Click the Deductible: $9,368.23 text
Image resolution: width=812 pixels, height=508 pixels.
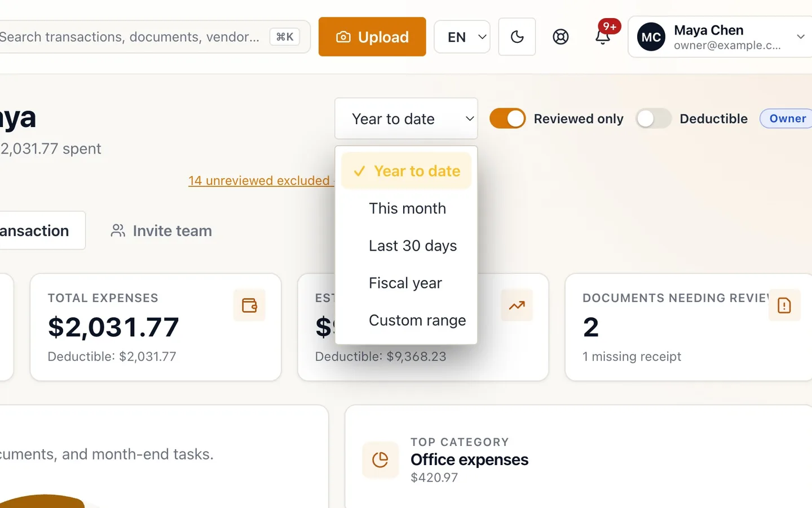(x=381, y=357)
